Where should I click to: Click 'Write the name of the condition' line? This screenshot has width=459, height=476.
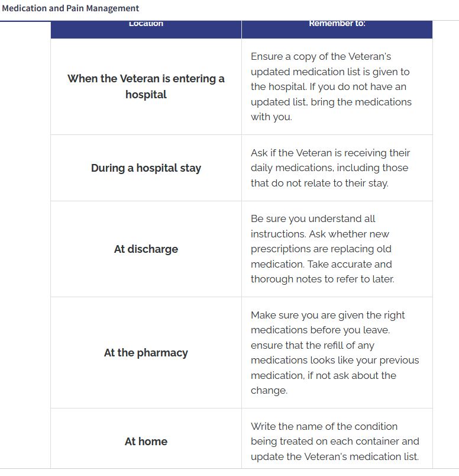click(324, 426)
